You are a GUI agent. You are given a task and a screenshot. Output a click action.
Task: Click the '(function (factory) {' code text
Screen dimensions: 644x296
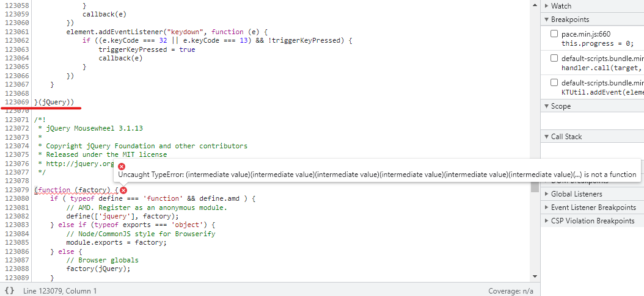point(76,190)
